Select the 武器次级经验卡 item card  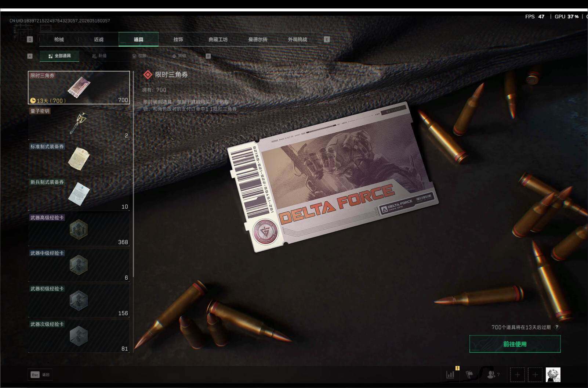pyautogui.click(x=79, y=337)
